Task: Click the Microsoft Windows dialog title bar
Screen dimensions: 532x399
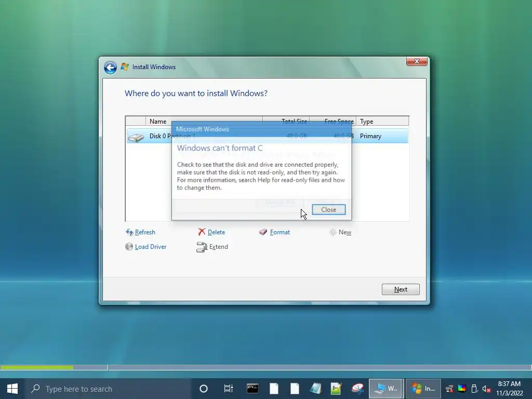Action: pyautogui.click(x=261, y=129)
